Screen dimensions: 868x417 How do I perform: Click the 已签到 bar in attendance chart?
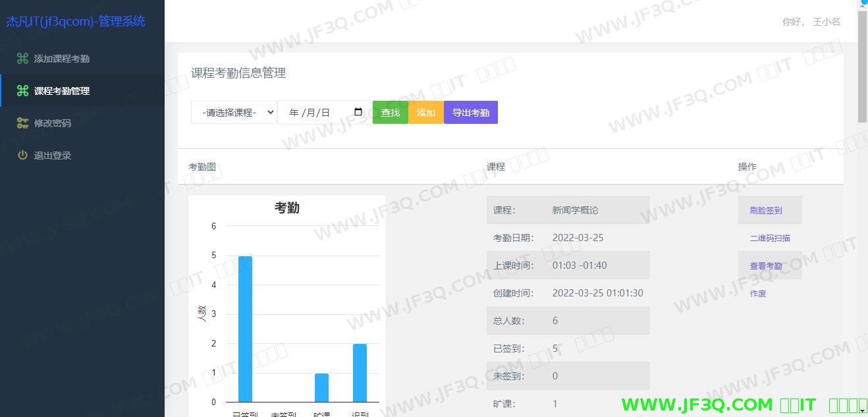click(x=245, y=329)
